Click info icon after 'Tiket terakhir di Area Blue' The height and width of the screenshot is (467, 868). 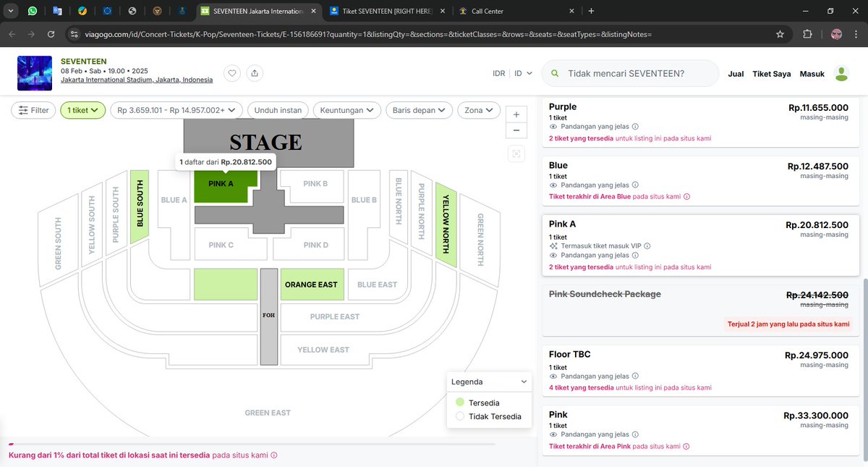[686, 196]
